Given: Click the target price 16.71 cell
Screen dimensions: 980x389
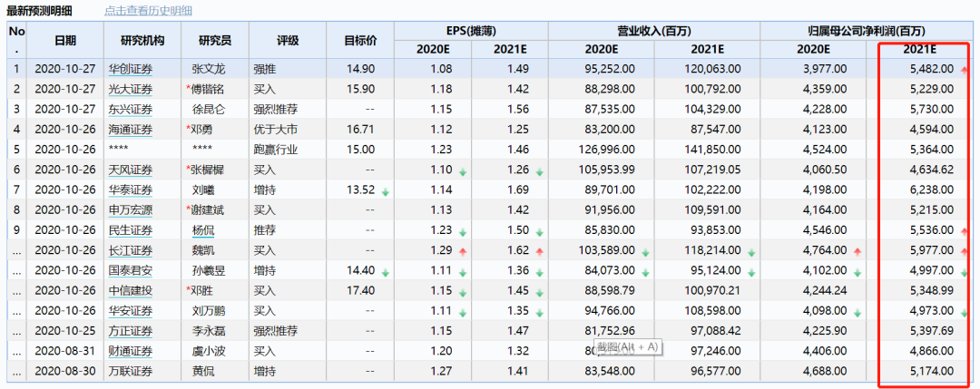Looking at the screenshot, I should [x=362, y=130].
